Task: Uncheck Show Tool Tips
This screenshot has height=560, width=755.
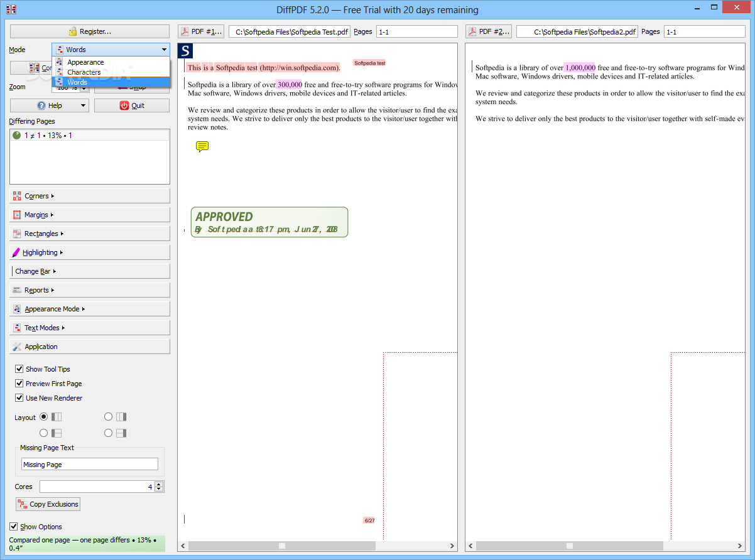Action: pos(19,369)
